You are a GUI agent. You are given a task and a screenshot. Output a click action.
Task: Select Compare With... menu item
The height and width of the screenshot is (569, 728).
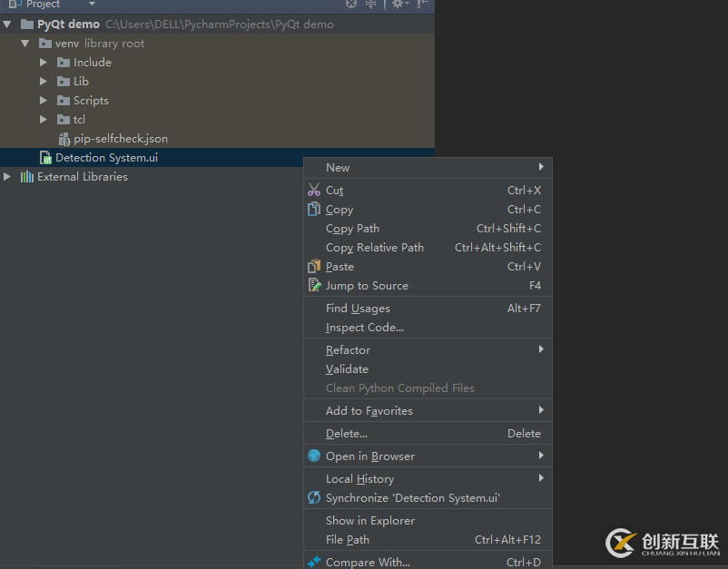click(428, 562)
